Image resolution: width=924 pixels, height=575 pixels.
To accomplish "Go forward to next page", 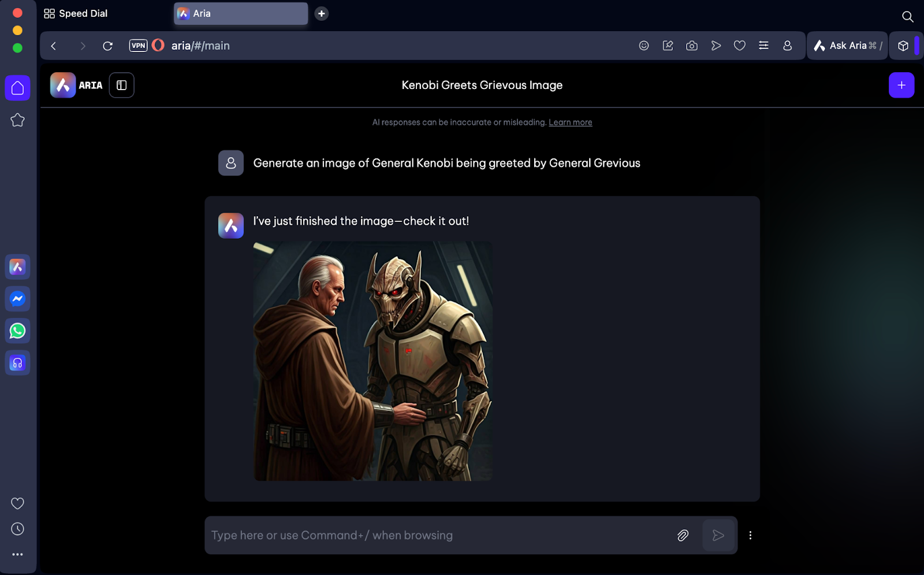I will [83, 46].
